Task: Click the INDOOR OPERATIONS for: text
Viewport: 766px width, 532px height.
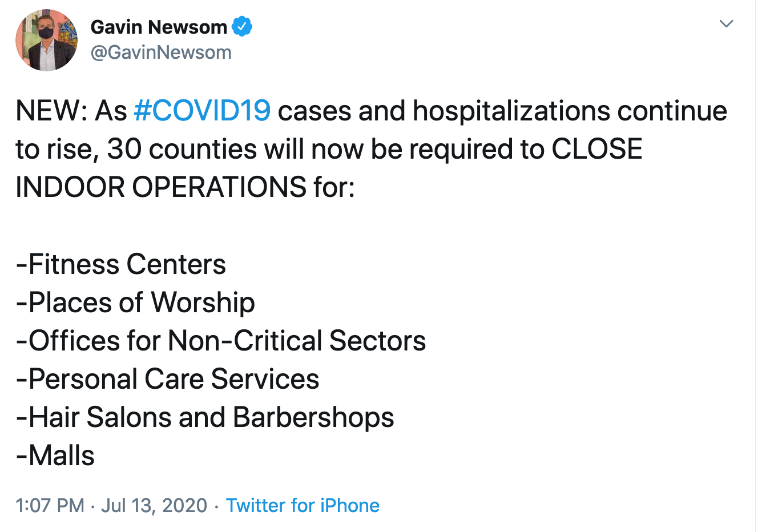Action: click(186, 187)
